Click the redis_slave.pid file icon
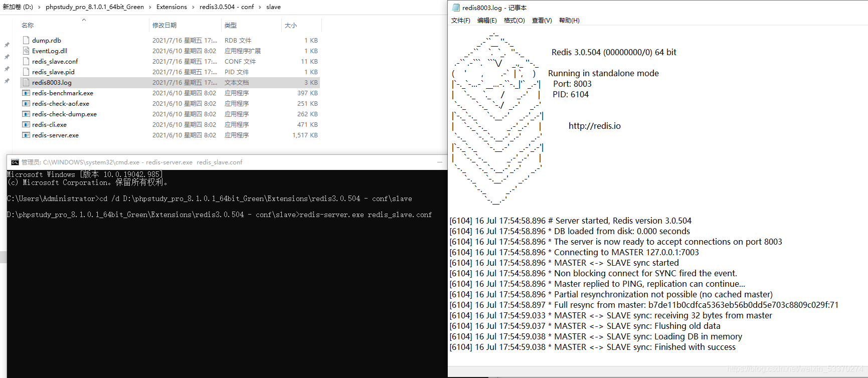This screenshot has width=868, height=378. [x=26, y=72]
